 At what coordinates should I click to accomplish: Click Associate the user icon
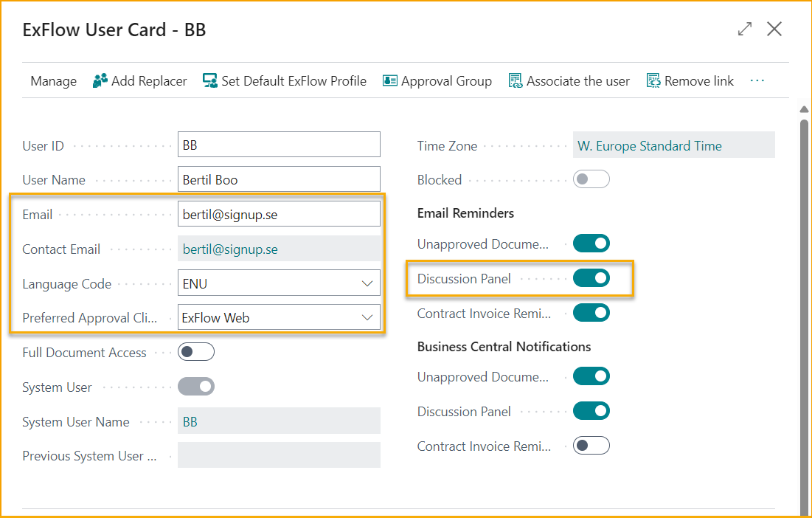pyautogui.click(x=516, y=81)
